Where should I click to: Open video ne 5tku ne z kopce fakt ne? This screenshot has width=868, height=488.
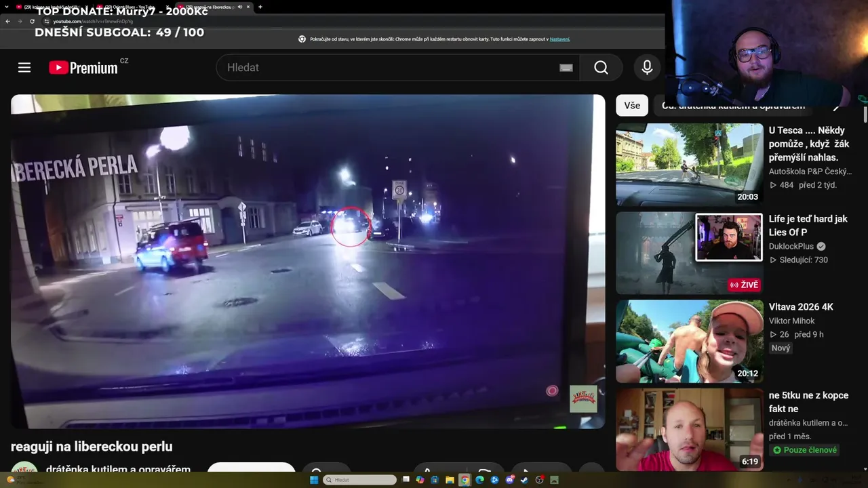tap(808, 402)
